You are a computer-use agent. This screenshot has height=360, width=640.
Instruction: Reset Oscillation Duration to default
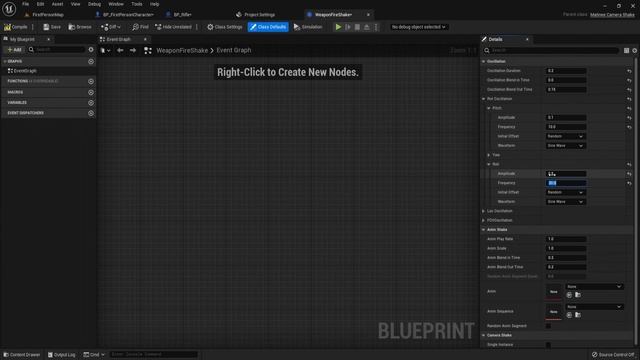(629, 71)
